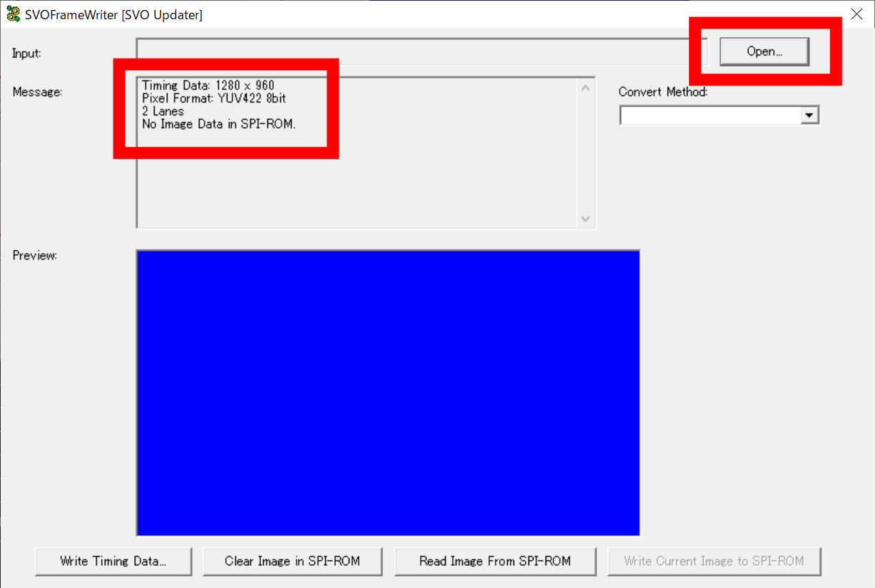Read Image From SPI-ROM
The width and height of the screenshot is (875, 588).
[495, 562]
